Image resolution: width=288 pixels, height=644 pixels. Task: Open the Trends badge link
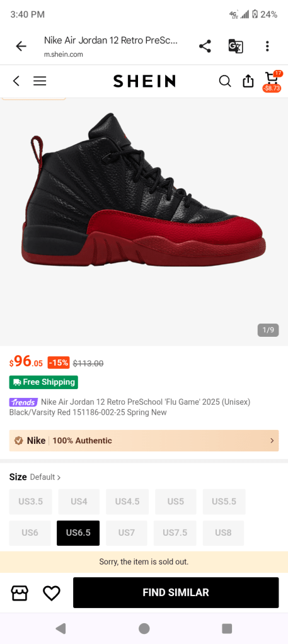(x=23, y=402)
